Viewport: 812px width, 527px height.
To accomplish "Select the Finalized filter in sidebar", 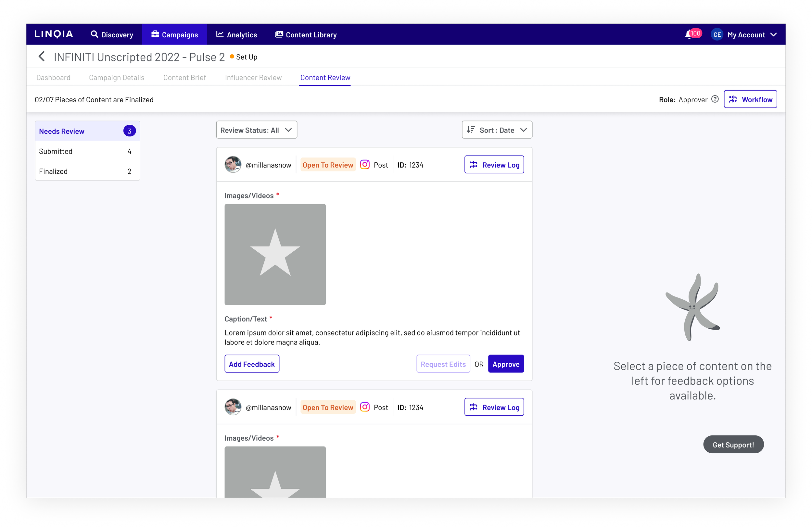I will coord(87,171).
